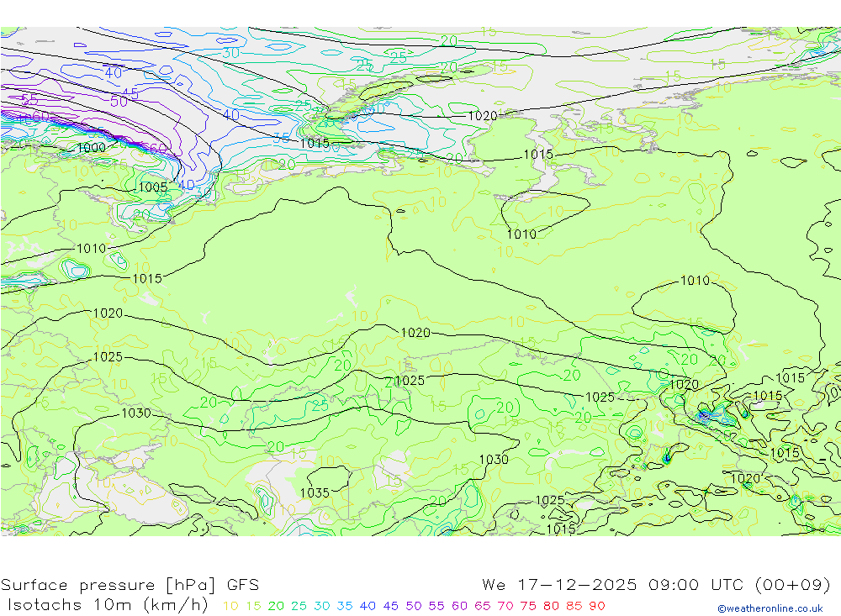Click the '20' isotach legend value
Viewport: 841px width, 616px height.
[x=276, y=606]
